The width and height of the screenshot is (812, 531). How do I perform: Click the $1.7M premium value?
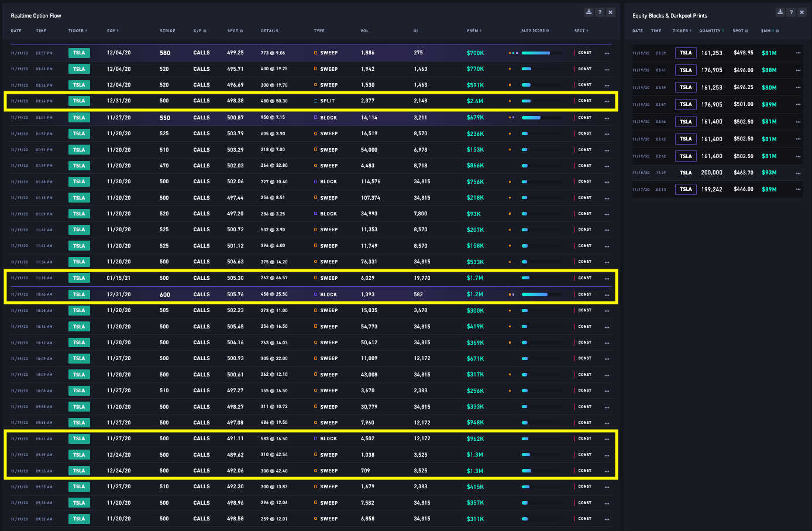(x=475, y=278)
